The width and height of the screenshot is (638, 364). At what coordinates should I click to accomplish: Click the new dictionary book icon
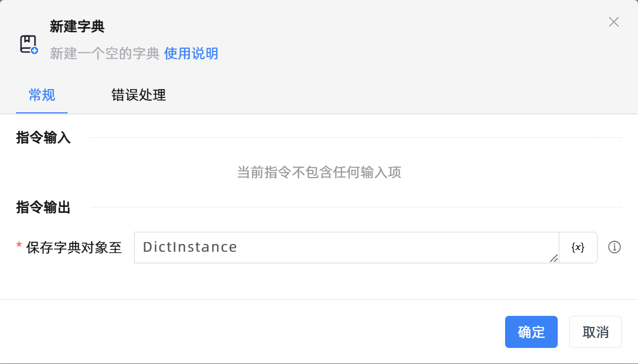pos(29,44)
